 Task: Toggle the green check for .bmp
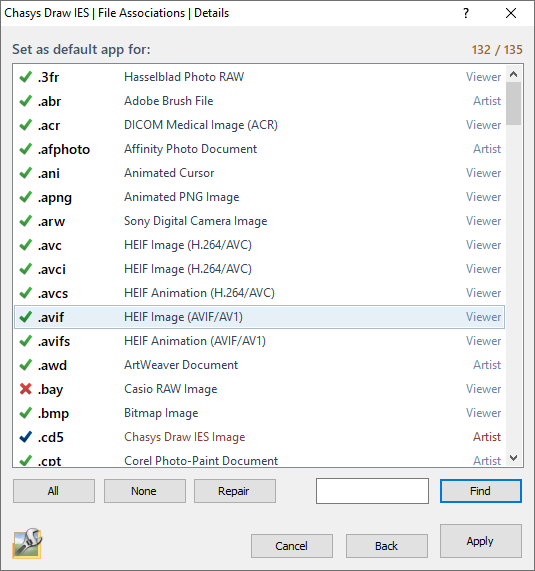pyautogui.click(x=25, y=413)
